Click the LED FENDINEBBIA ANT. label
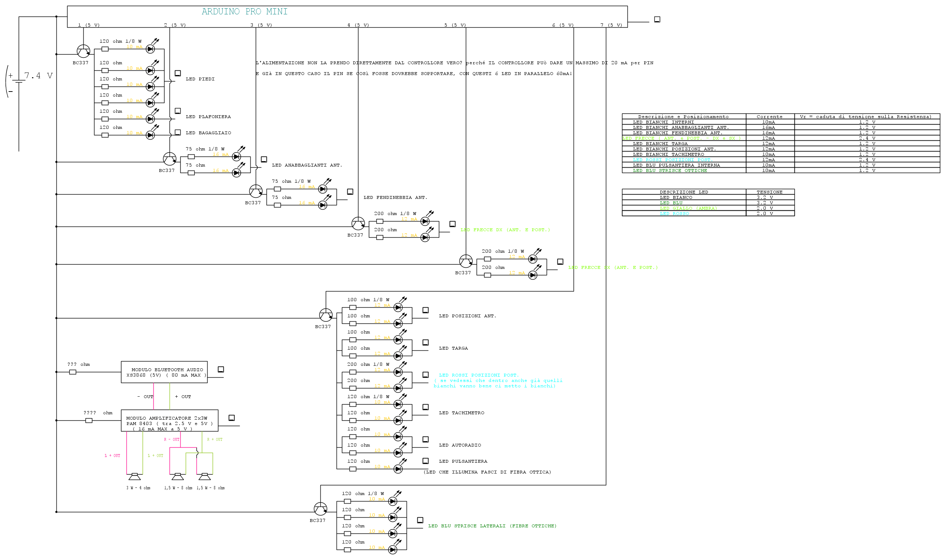Image resolution: width=946 pixels, height=560 pixels. [395, 197]
